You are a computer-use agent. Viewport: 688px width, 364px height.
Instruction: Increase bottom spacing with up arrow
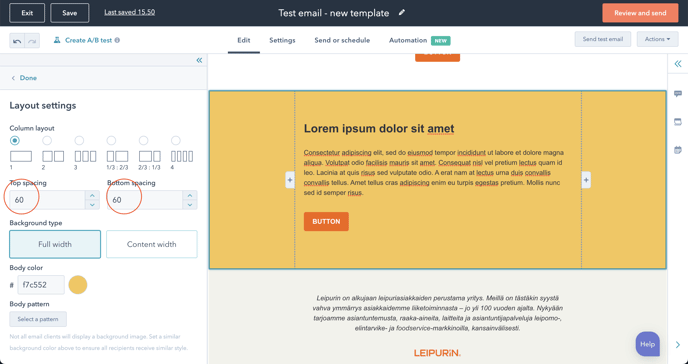(190, 196)
